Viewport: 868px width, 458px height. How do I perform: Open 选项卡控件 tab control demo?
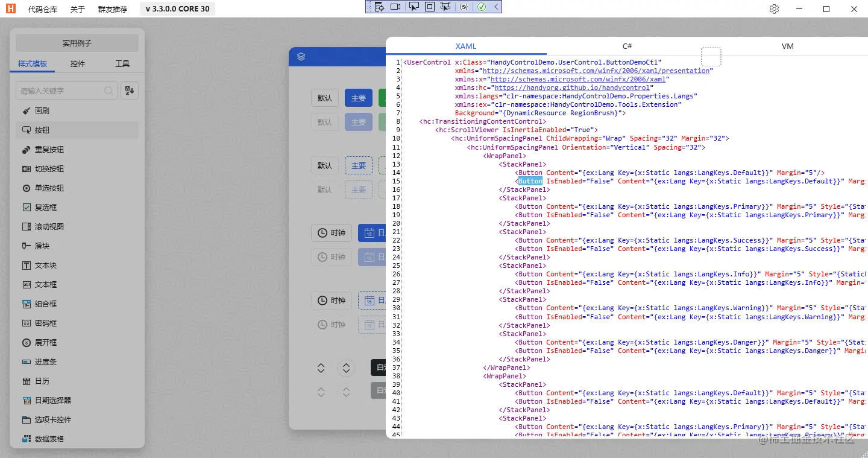pos(77,420)
